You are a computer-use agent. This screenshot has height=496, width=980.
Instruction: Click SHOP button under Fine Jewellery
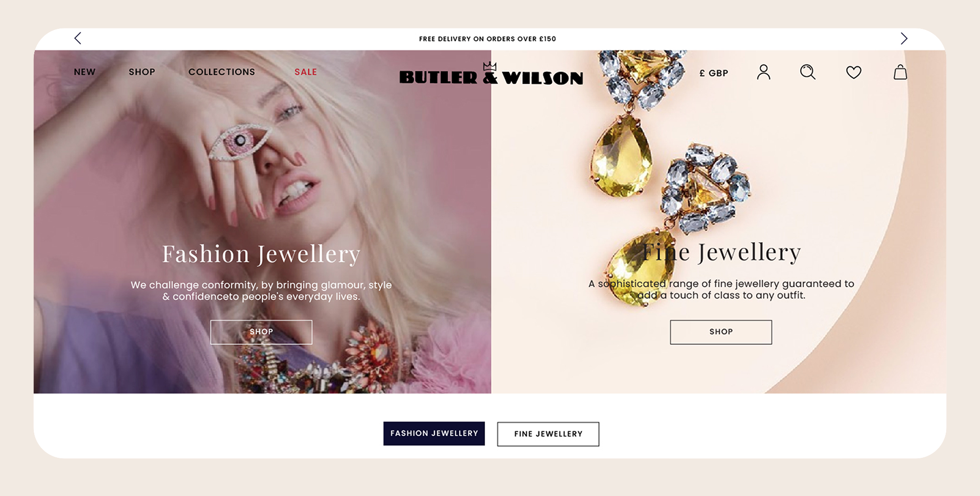pyautogui.click(x=721, y=332)
